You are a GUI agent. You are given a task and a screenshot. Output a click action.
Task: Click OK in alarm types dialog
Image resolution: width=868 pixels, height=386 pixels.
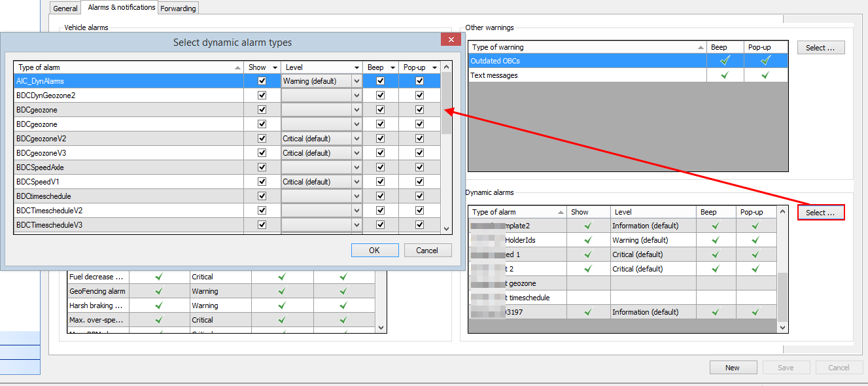[x=374, y=251]
